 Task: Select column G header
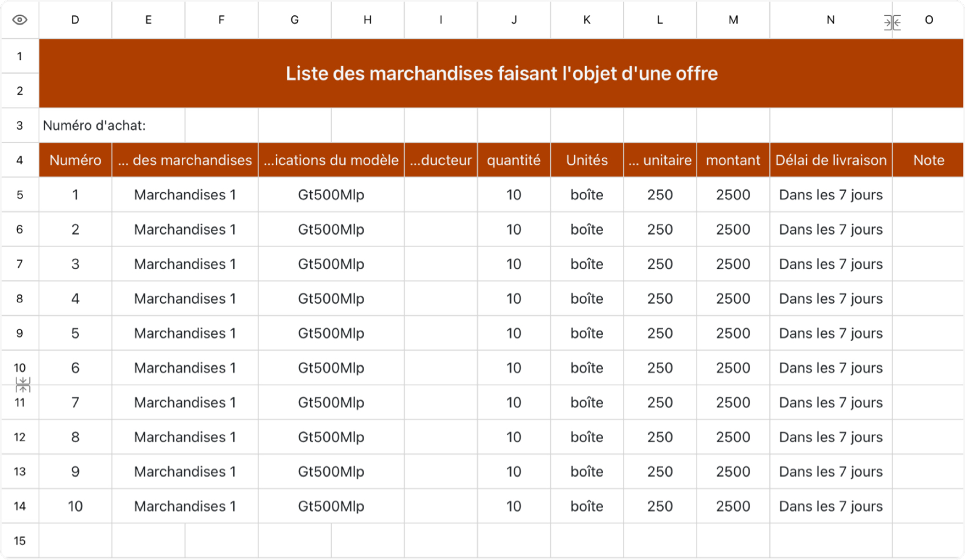295,20
